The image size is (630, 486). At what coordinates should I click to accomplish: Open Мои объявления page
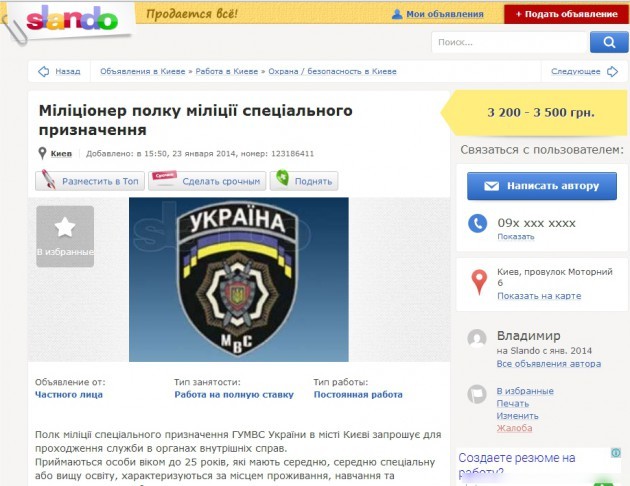tap(445, 14)
